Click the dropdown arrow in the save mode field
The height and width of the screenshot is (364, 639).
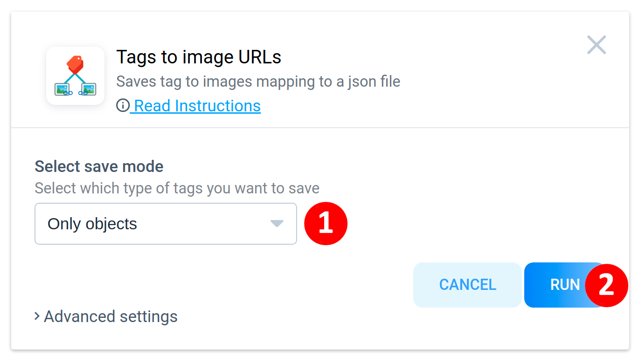pyautogui.click(x=277, y=224)
